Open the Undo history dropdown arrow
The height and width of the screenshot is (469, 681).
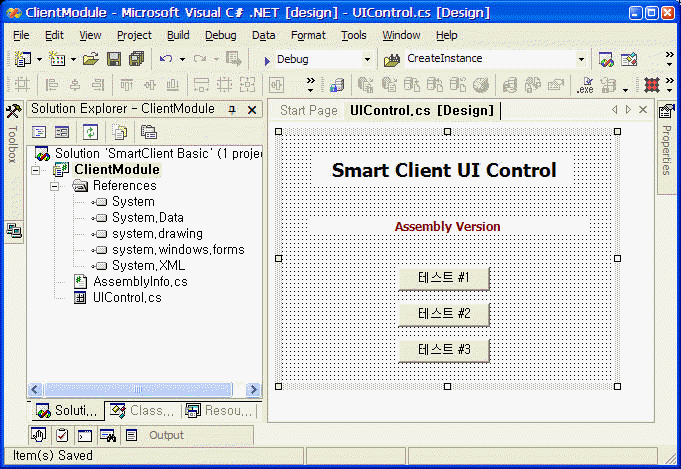pos(182,59)
